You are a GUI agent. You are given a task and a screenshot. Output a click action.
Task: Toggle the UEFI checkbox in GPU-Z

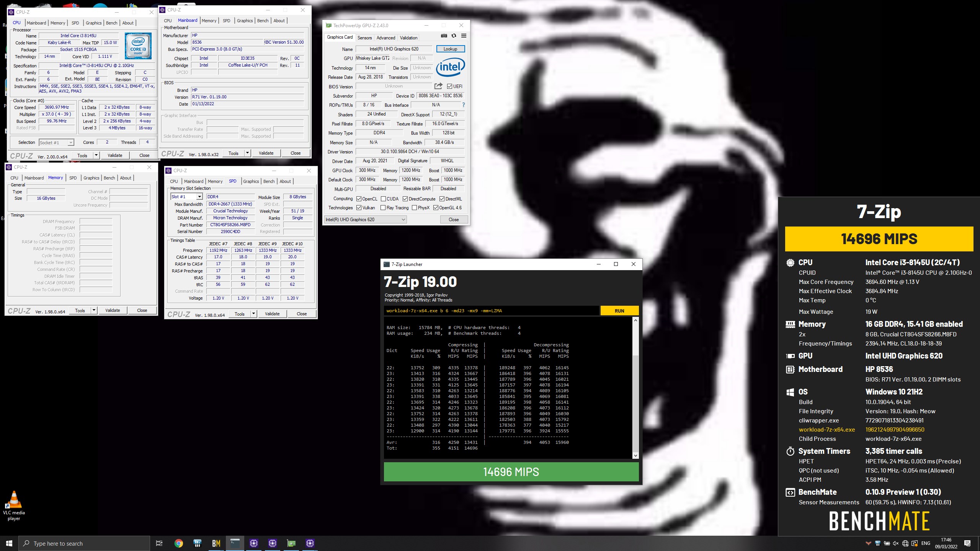(449, 86)
